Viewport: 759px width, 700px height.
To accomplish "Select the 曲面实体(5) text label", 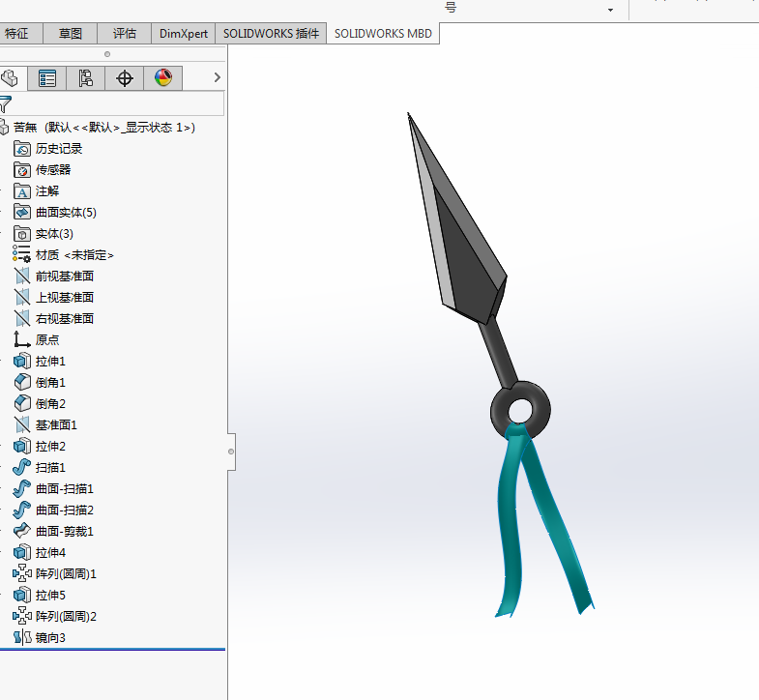I will 66,213.
